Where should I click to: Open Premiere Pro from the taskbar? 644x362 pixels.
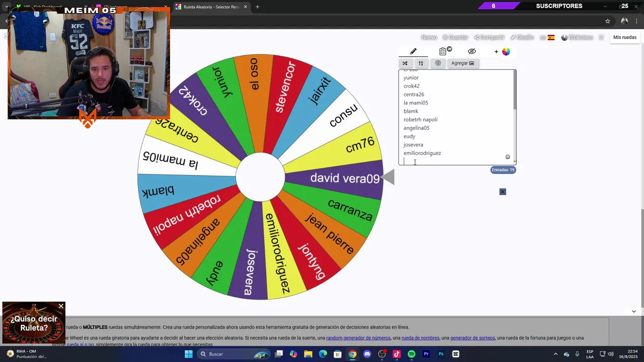tap(426, 354)
